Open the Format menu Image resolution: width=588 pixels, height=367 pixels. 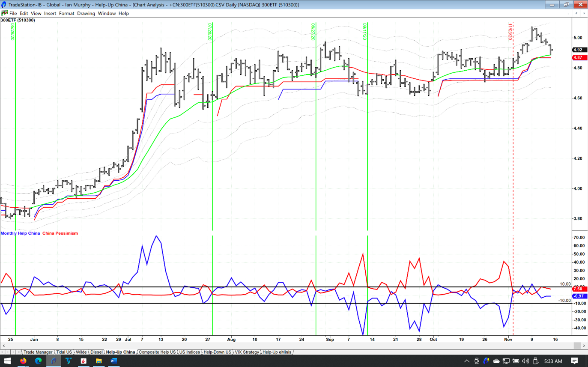pos(66,13)
